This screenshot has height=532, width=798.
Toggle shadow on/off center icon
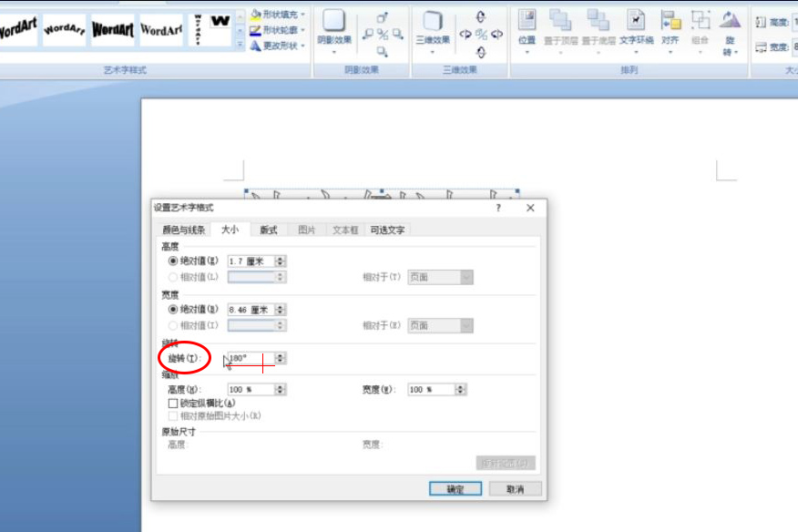click(x=383, y=35)
